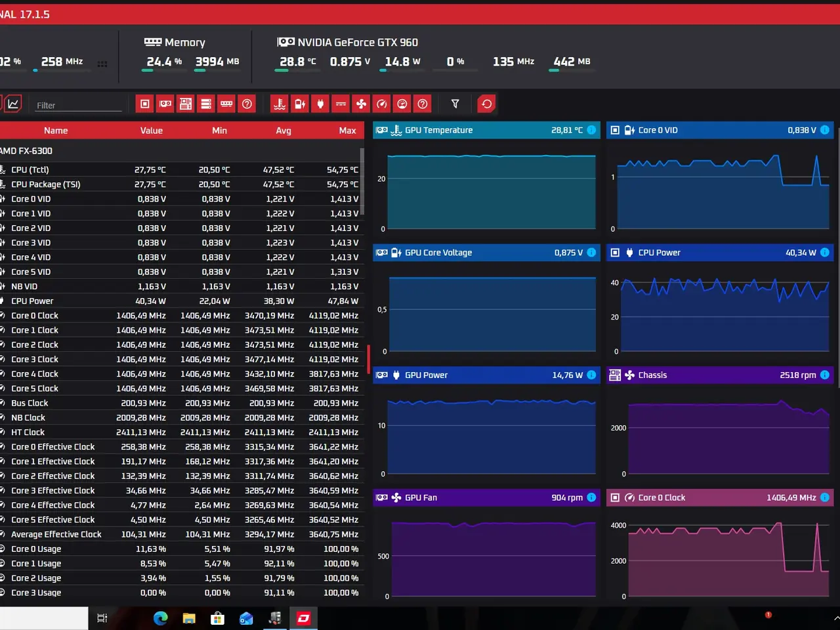
Task: Click the Memory heading in summary bar
Action: tap(185, 43)
